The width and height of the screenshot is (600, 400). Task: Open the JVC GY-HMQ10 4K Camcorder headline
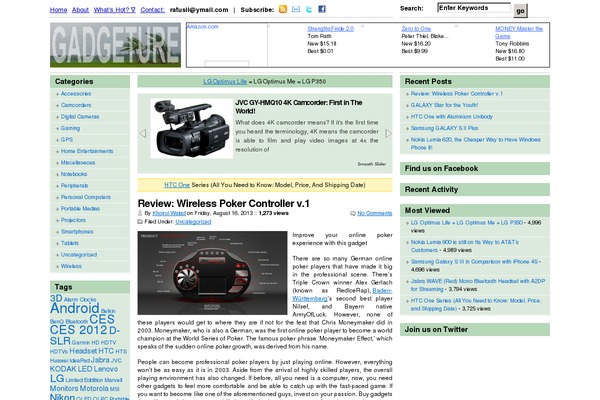(298, 107)
